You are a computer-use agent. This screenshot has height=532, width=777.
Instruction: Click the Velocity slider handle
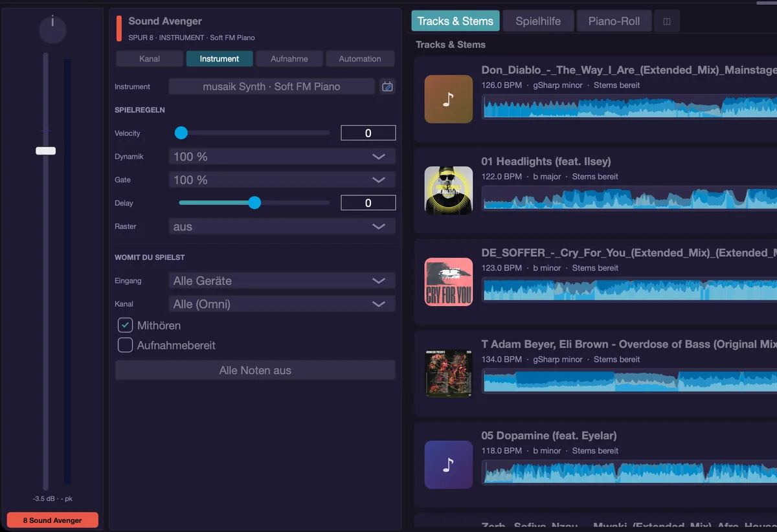tap(181, 133)
